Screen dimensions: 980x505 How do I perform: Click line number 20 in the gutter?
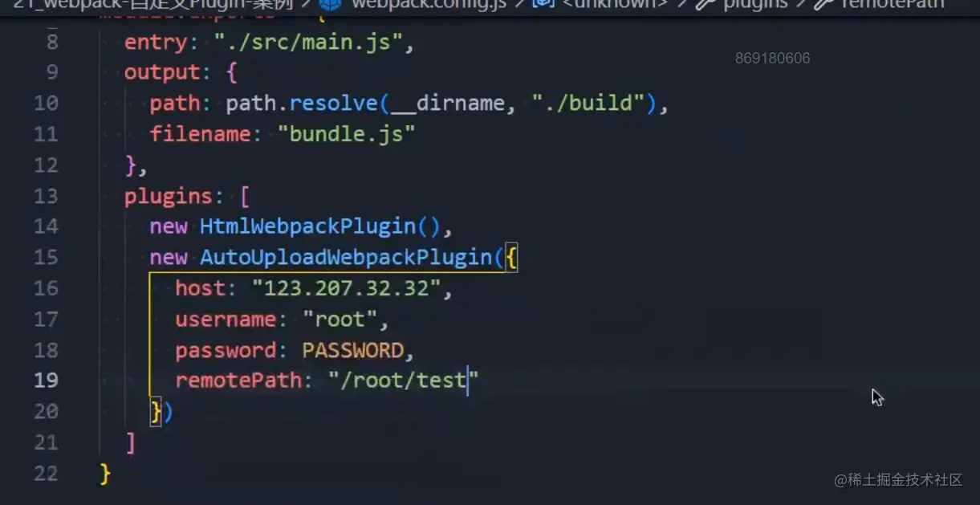point(46,411)
